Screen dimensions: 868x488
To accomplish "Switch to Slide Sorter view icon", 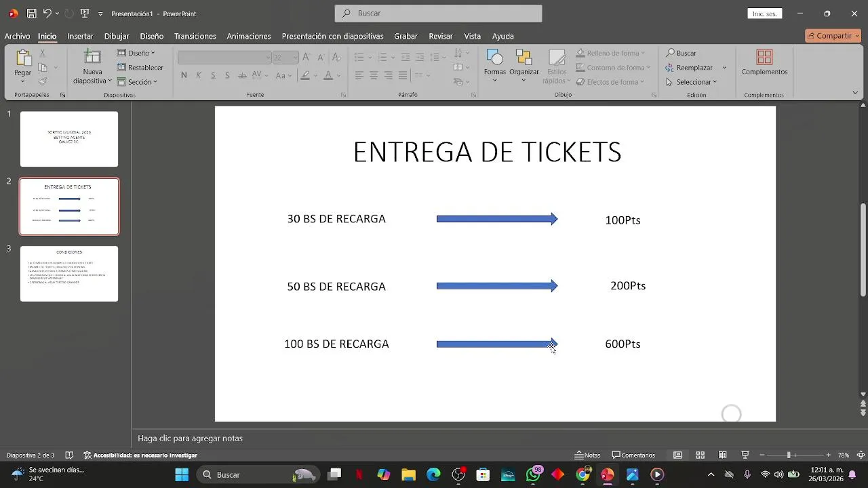I will (x=701, y=455).
